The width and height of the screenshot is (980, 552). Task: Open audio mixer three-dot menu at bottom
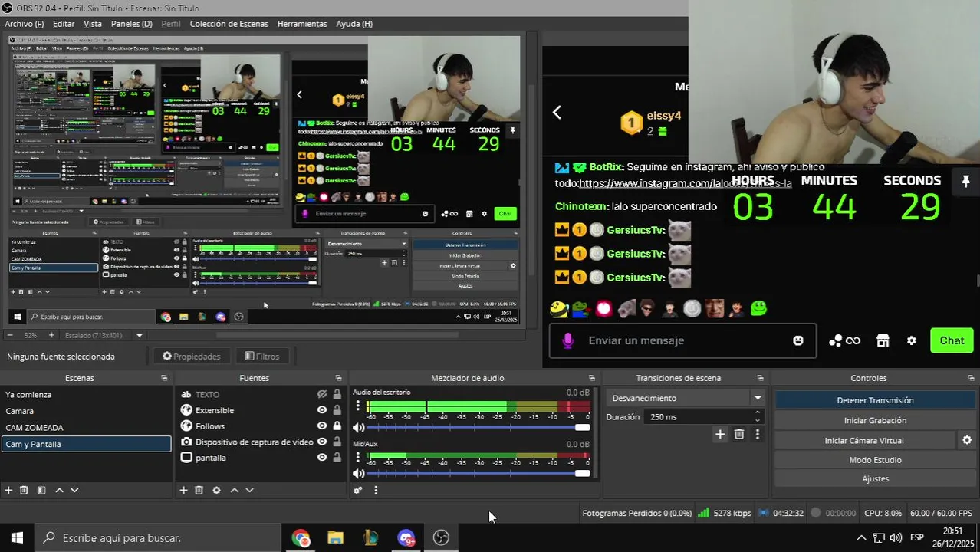pos(376,490)
